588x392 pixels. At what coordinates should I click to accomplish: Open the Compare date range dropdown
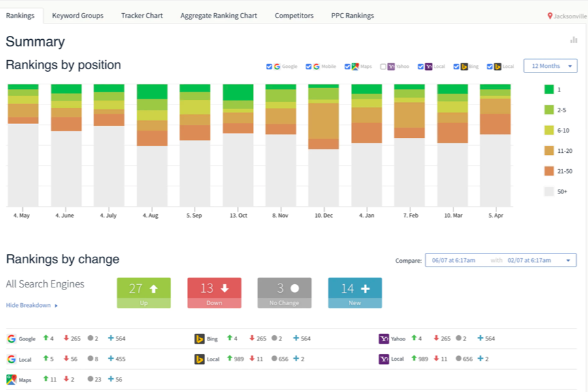tap(500, 260)
